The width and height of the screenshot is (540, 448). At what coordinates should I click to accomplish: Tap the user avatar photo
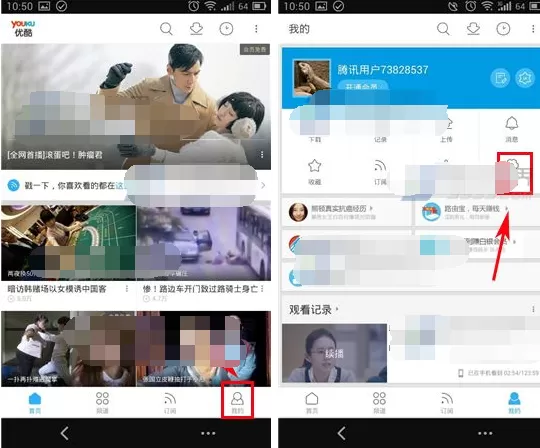coord(312,77)
